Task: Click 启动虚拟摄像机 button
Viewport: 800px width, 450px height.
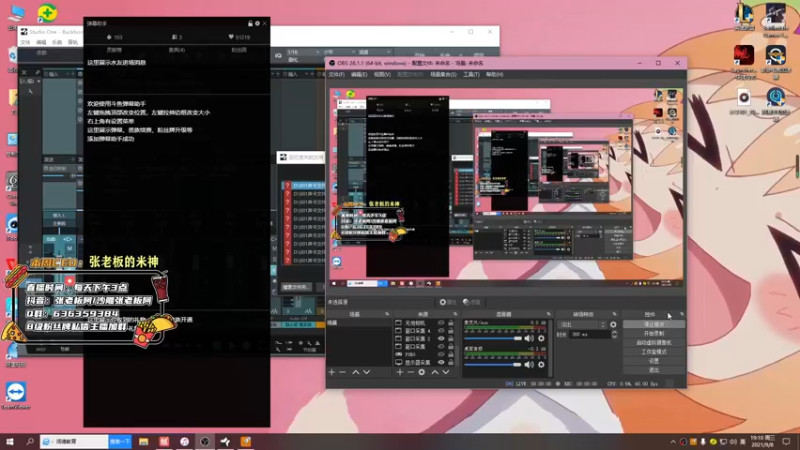Action: 654,343
